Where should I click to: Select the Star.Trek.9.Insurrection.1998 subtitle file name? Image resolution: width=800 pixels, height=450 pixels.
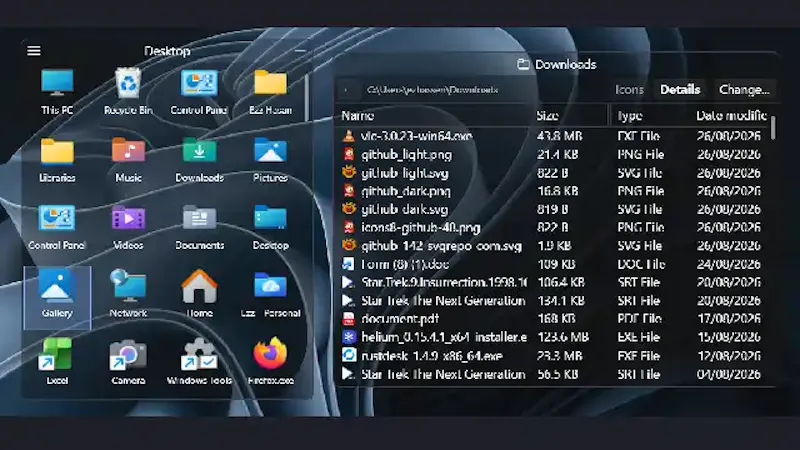(443, 282)
